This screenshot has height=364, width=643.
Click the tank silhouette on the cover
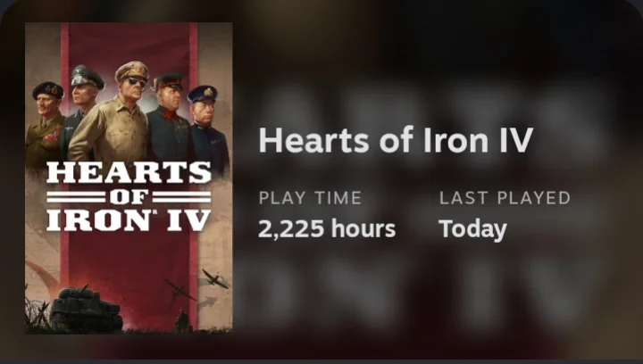(87, 308)
